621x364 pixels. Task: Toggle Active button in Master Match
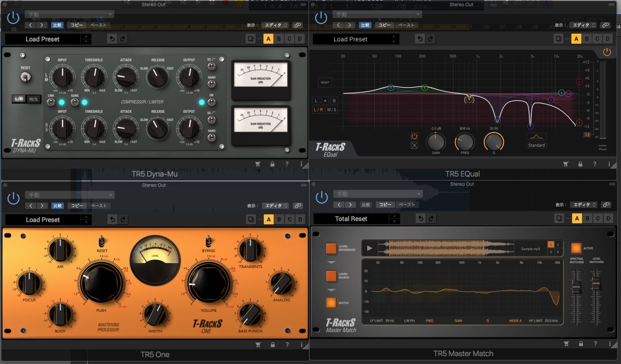click(576, 248)
